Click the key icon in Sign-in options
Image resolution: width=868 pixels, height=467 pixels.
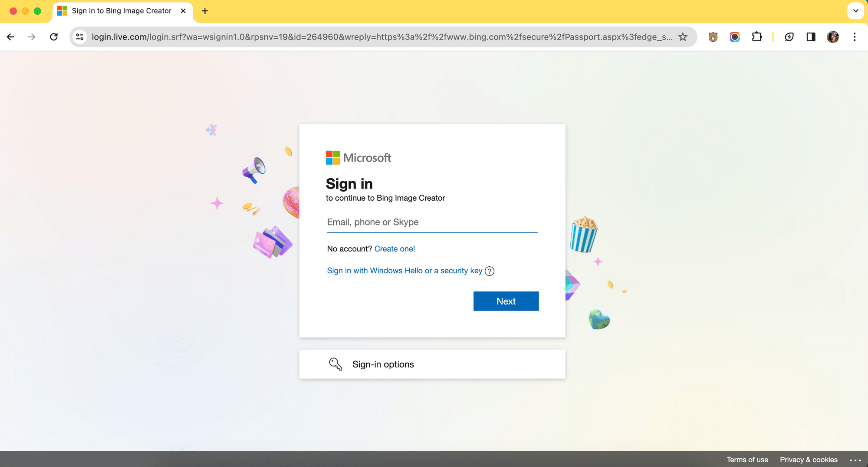tap(335, 364)
